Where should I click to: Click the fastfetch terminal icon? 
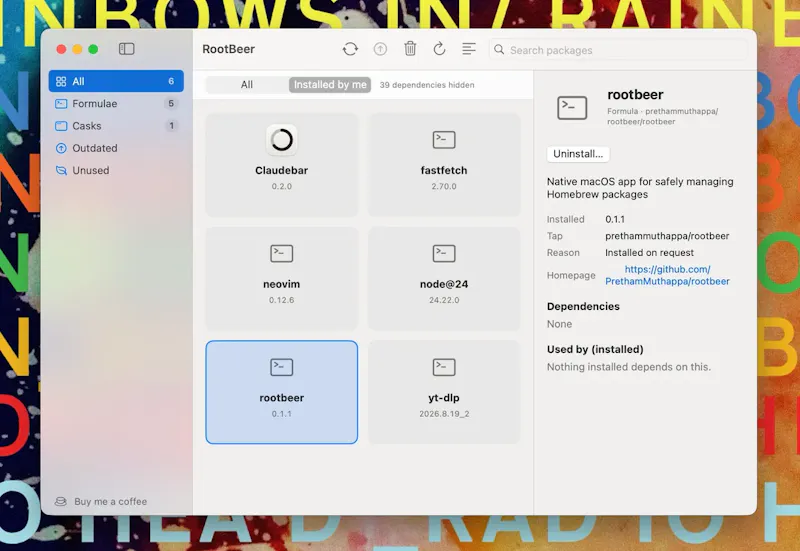444,140
